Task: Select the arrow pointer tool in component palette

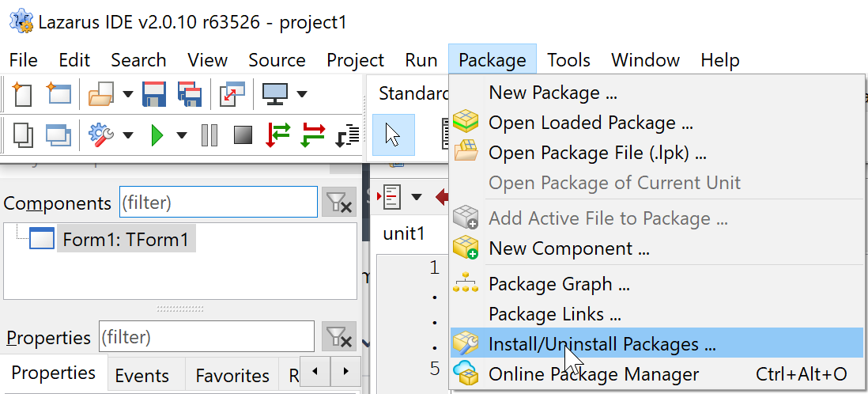Action: pos(394,134)
